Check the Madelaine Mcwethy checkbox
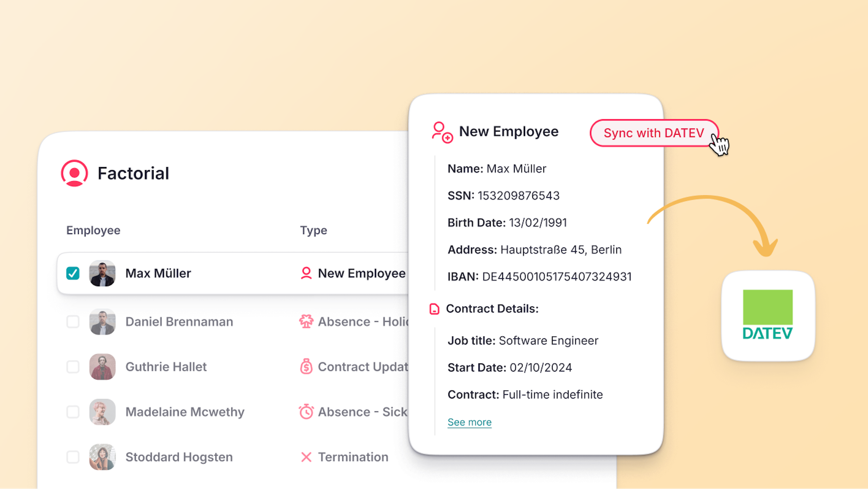The image size is (868, 489). 73,412
